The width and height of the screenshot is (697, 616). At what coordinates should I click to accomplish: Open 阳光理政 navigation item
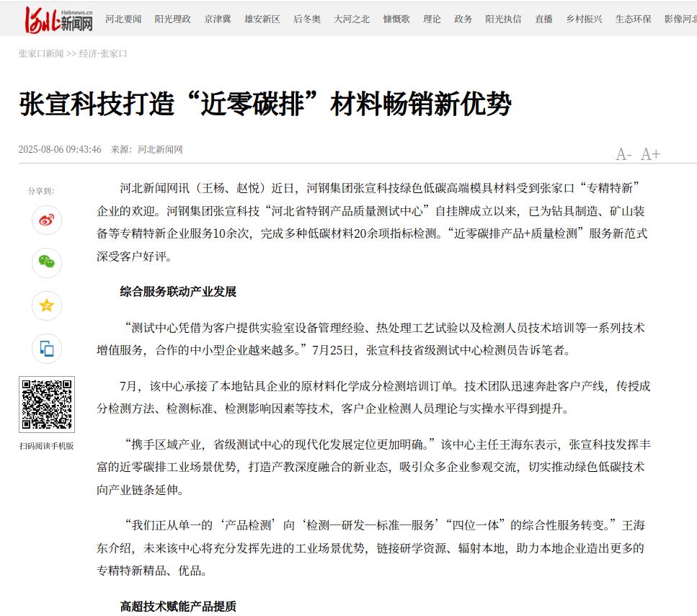pyautogui.click(x=173, y=19)
